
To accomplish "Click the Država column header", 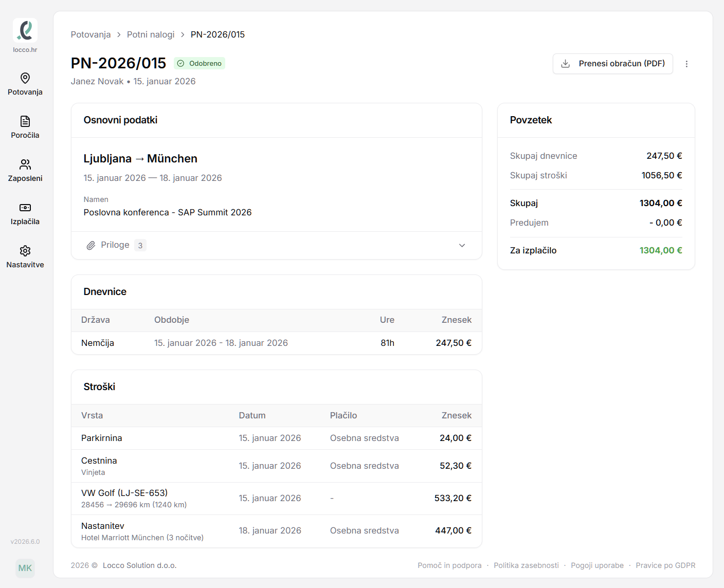I will pyautogui.click(x=96, y=320).
